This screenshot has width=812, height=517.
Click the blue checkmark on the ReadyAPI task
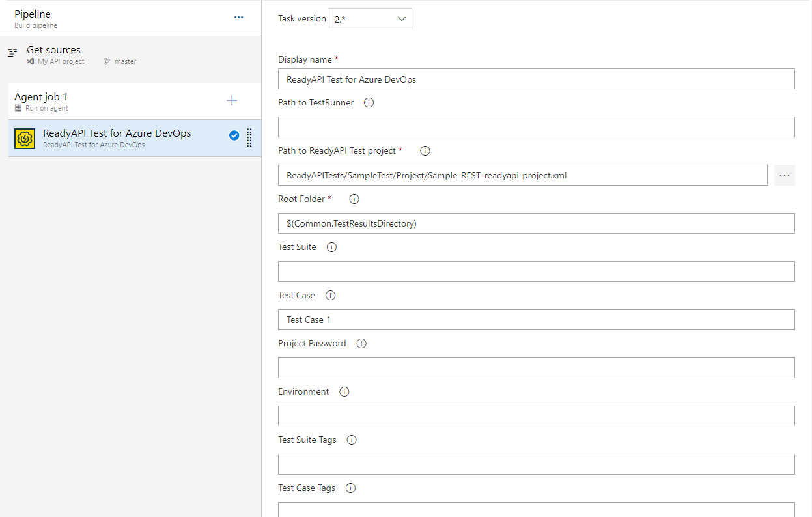click(234, 135)
